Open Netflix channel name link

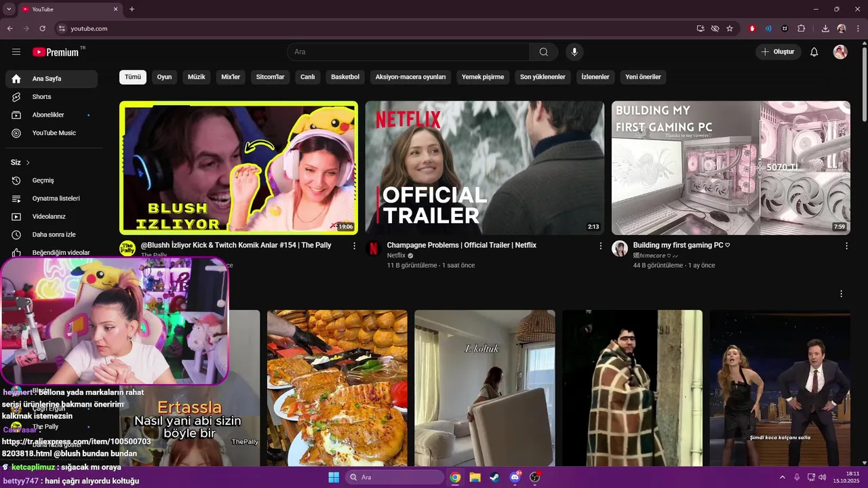[x=396, y=256]
